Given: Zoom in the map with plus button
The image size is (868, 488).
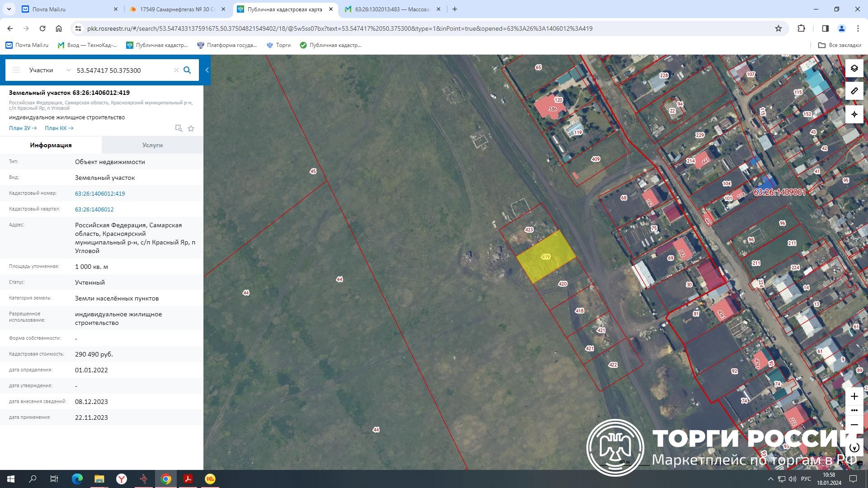Looking at the screenshot, I should coord(854,396).
